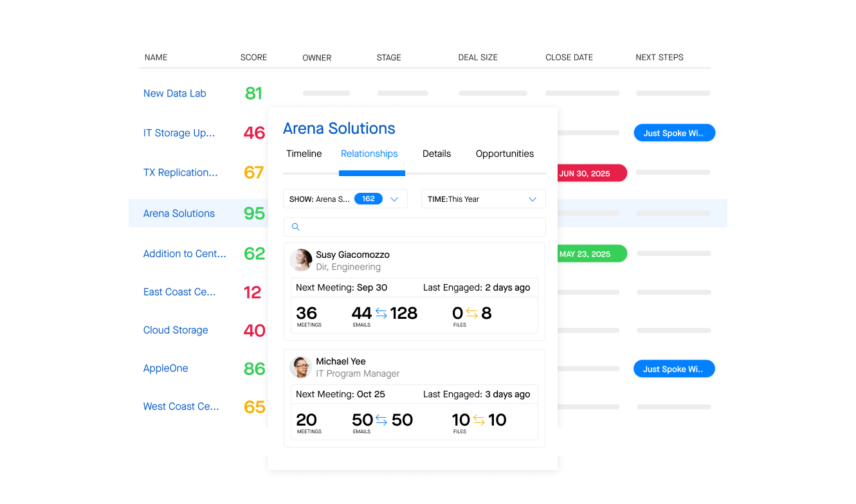Click the Arena Solutions panel title
This screenshot has height=504, width=856.
click(340, 129)
